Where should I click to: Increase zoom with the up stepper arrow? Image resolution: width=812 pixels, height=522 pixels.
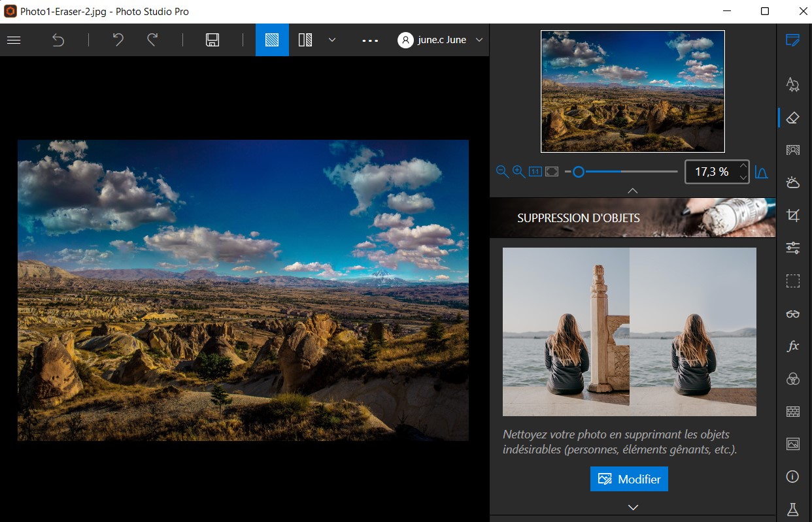(743, 166)
